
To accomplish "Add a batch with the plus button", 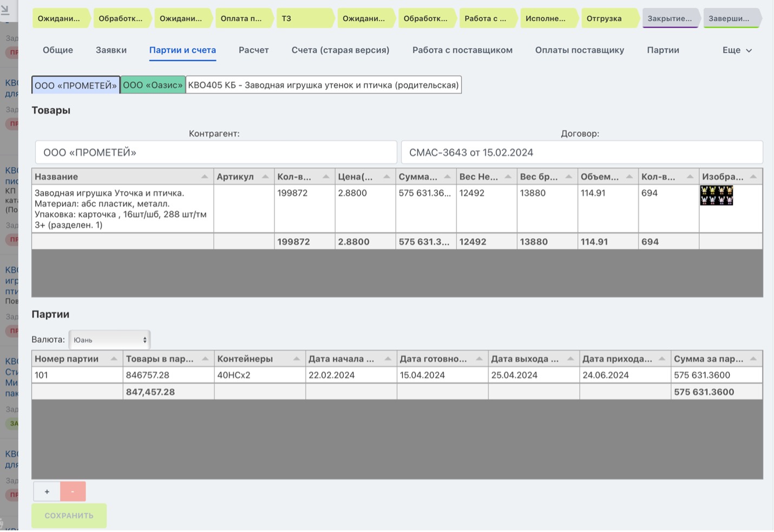I will click(47, 491).
